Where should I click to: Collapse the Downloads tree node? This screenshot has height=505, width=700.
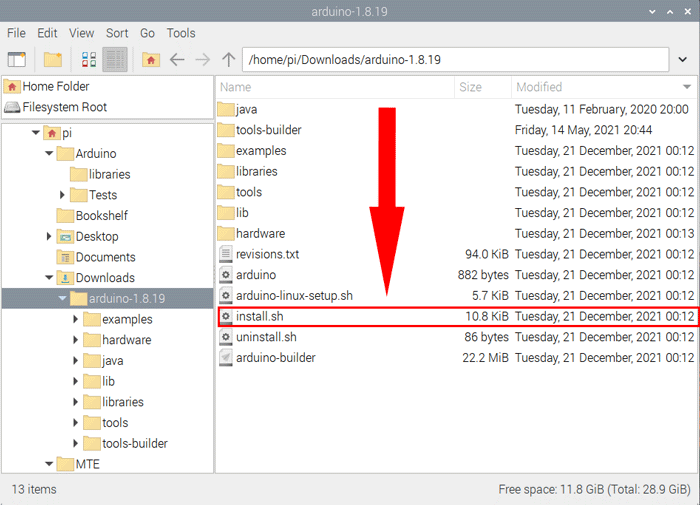tap(49, 278)
